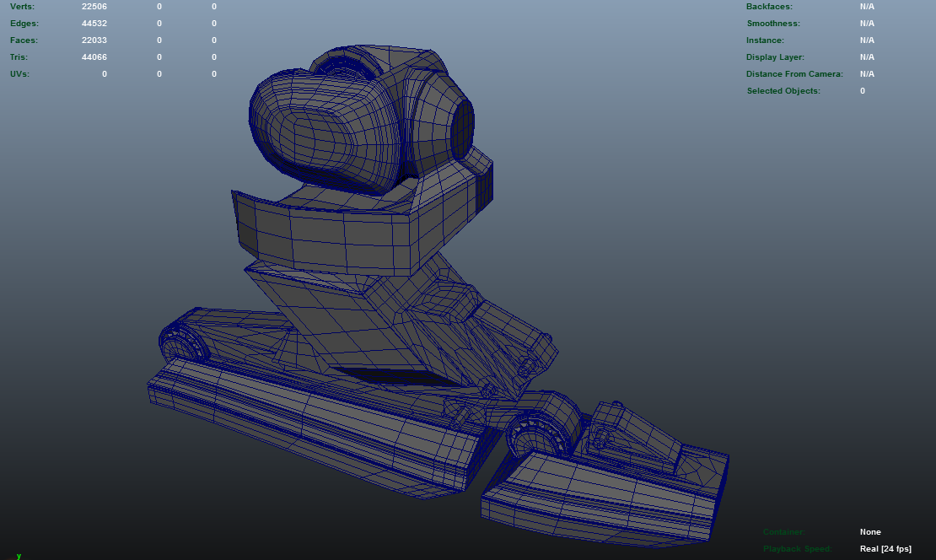Click the Edges: label in the HUD
Viewport: 936px width, 560px height.
(24, 24)
